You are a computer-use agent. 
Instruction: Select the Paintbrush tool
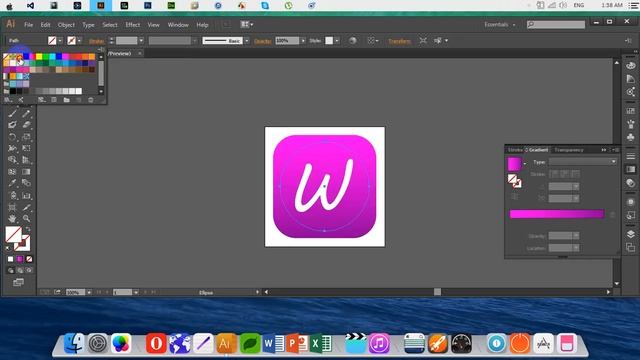click(13, 113)
